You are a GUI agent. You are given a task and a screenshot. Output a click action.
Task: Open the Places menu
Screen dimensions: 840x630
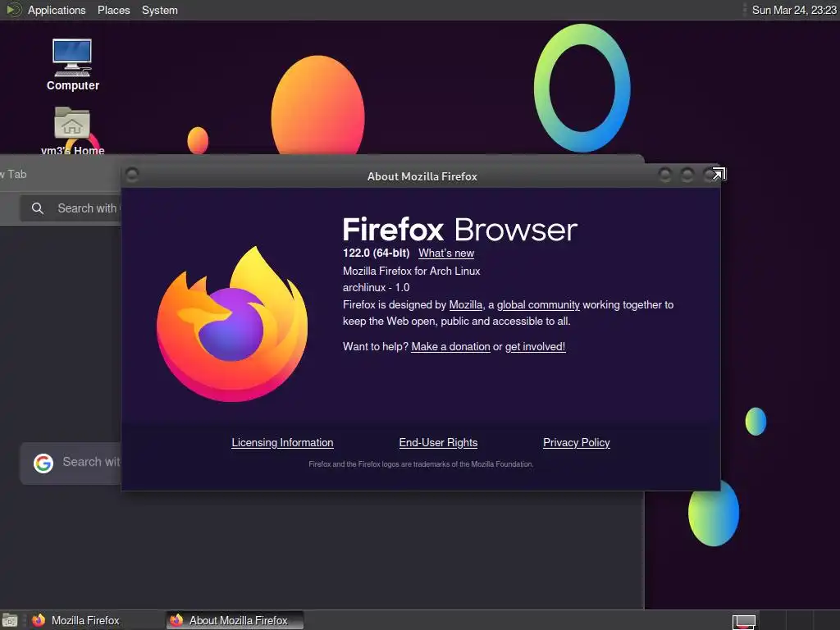[x=113, y=10]
